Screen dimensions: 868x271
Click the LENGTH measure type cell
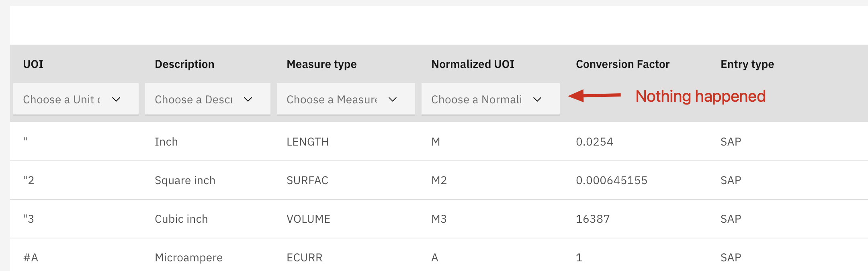tap(307, 141)
